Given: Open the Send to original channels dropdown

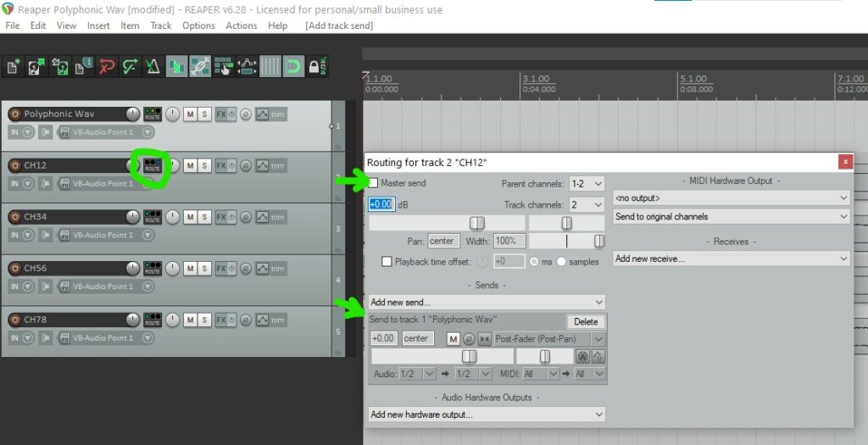Looking at the screenshot, I should coord(732,217).
